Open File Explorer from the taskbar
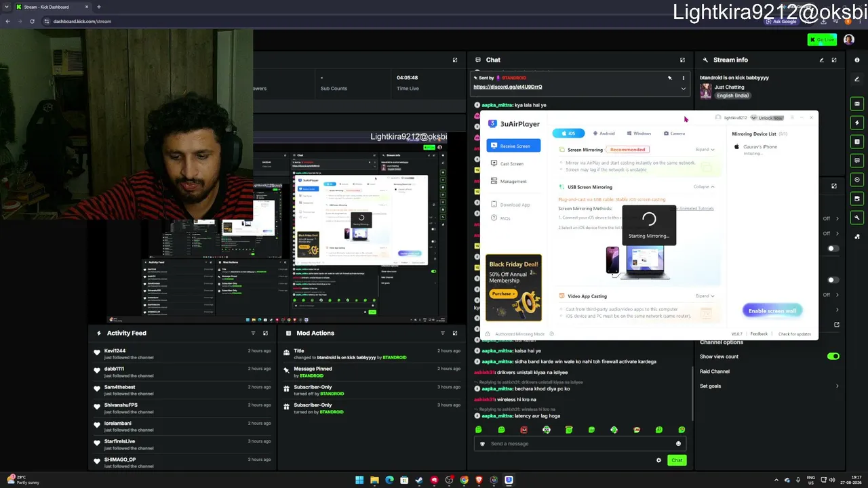 [x=374, y=481]
